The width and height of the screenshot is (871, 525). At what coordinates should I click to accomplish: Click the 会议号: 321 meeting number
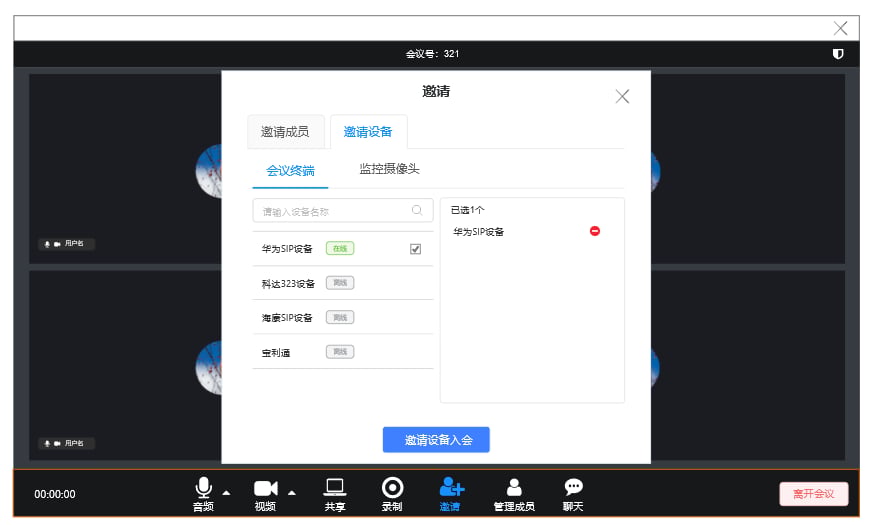432,54
